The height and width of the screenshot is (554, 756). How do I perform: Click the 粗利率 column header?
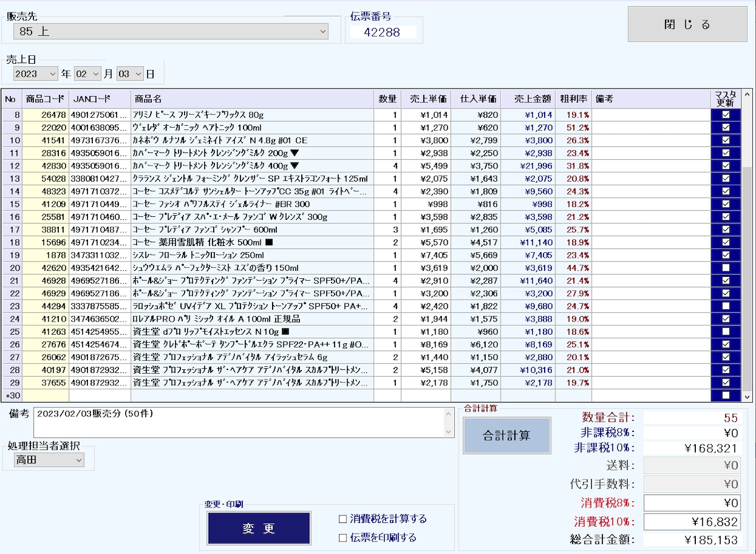click(x=573, y=99)
